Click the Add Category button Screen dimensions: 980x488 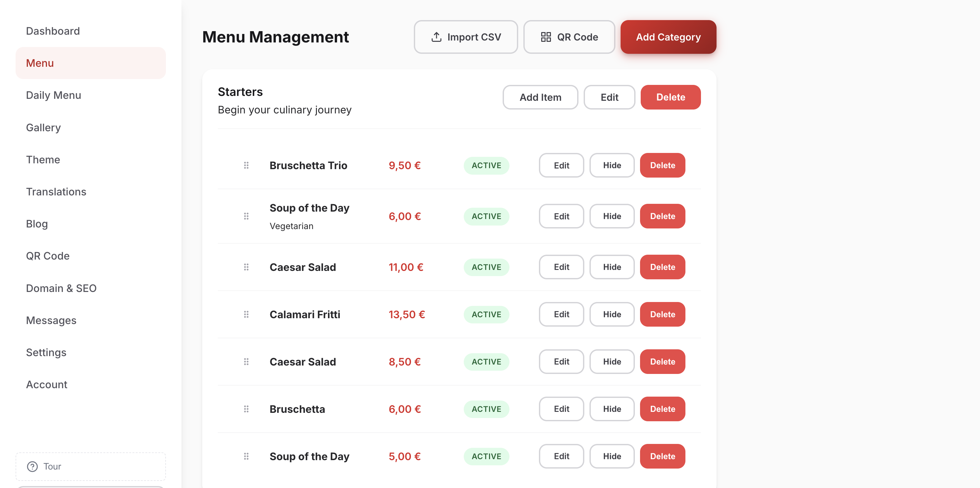[668, 37]
